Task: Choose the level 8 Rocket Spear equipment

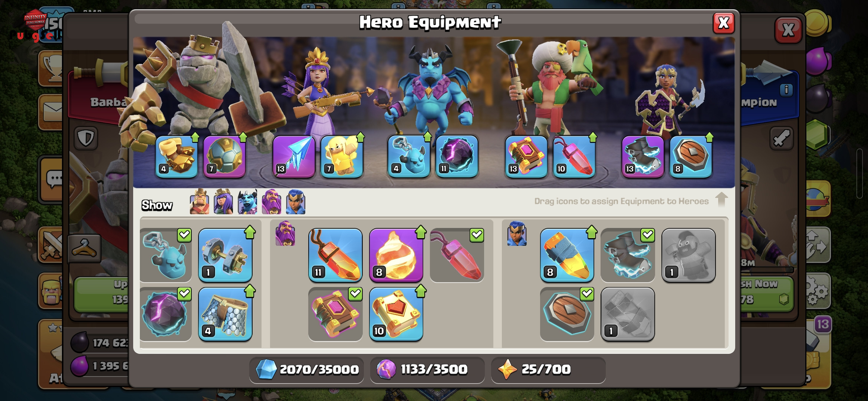Action: tap(567, 255)
